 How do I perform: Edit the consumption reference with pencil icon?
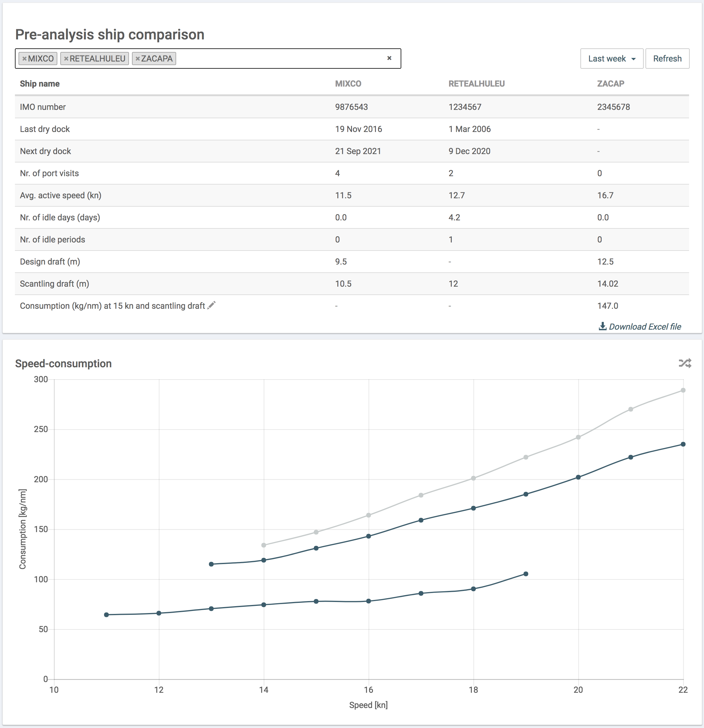coord(212,305)
